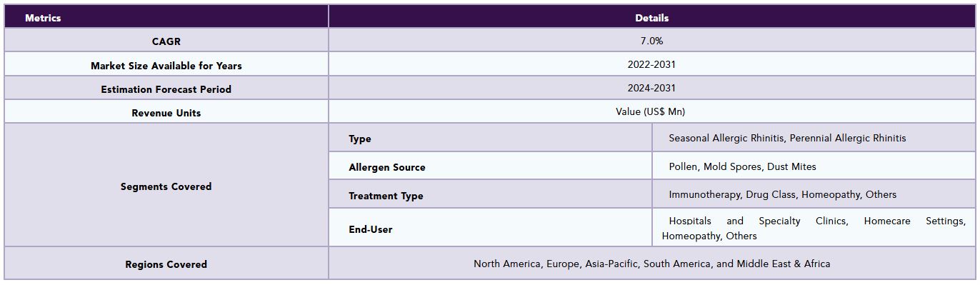Image resolution: width=980 pixels, height=285 pixels.
Task: Click the 2024-2031 forecast value
Action: pos(651,89)
